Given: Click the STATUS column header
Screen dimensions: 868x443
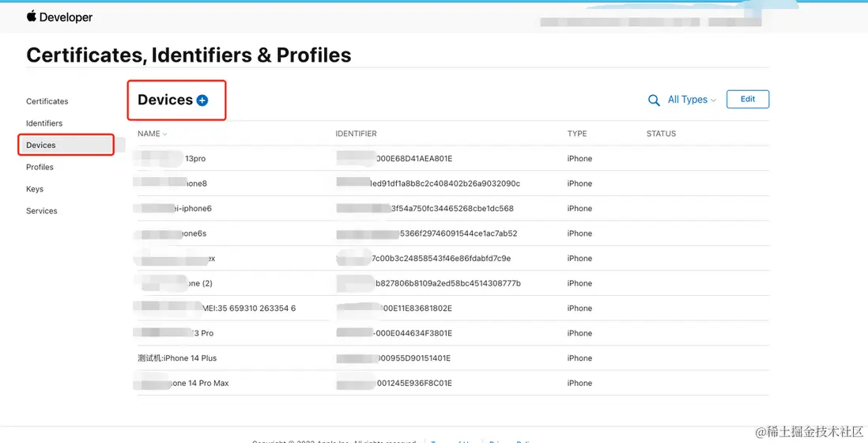Looking at the screenshot, I should (x=661, y=134).
